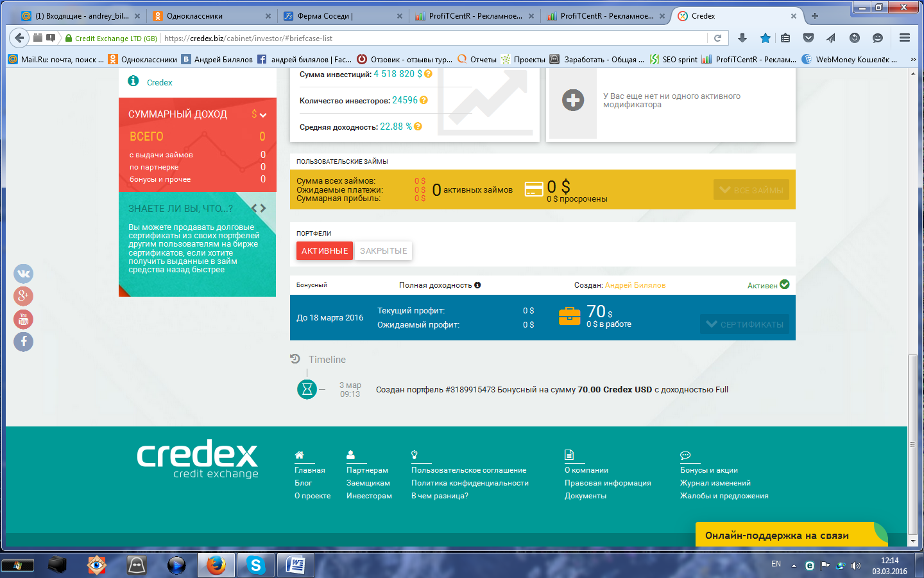The image size is (924, 578).
Task: Show hidden system tray icons
Action: click(x=794, y=566)
